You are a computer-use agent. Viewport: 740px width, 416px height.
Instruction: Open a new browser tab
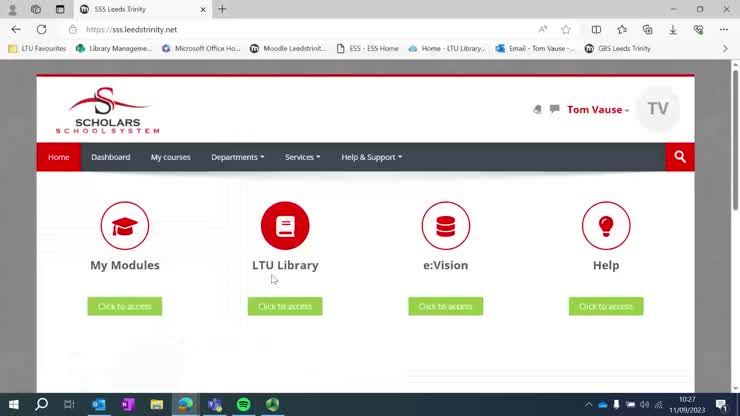click(x=222, y=9)
